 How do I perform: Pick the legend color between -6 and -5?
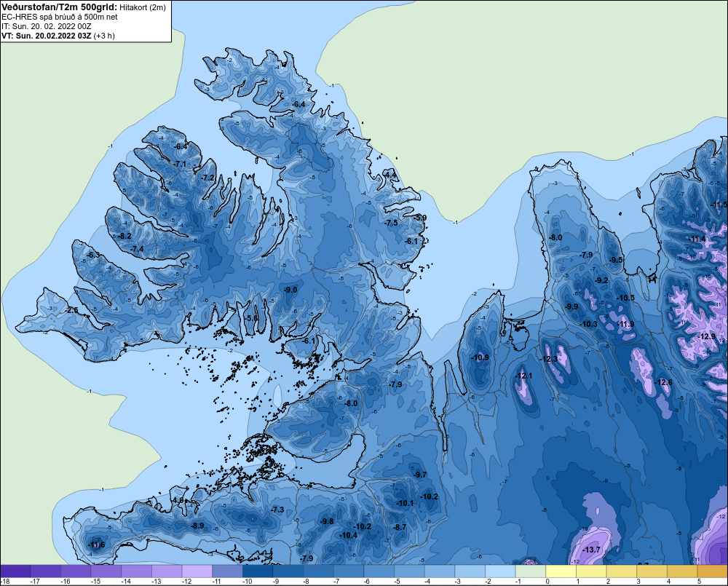pos(379,571)
